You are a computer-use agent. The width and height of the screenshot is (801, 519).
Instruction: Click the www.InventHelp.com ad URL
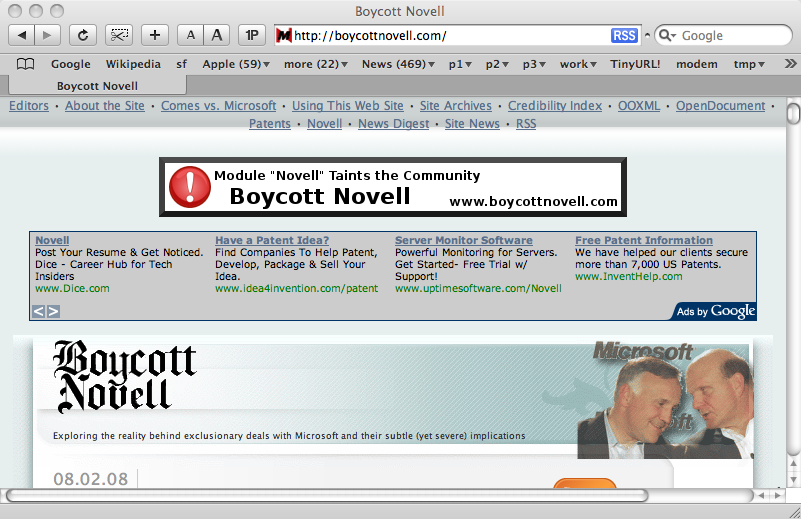[628, 276]
